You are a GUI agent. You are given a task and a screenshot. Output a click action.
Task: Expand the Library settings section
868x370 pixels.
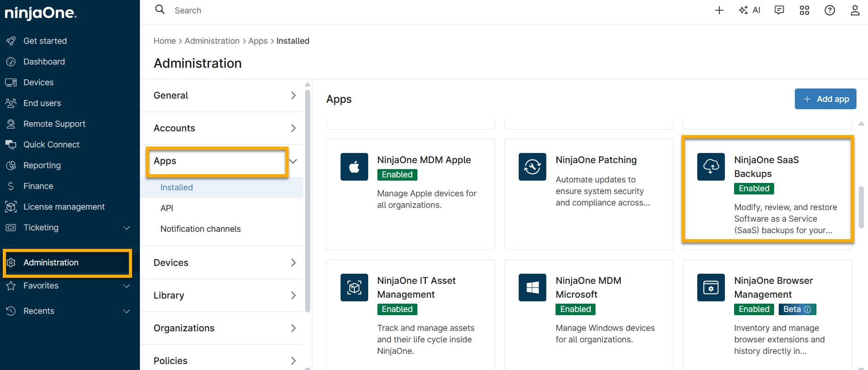(x=222, y=295)
